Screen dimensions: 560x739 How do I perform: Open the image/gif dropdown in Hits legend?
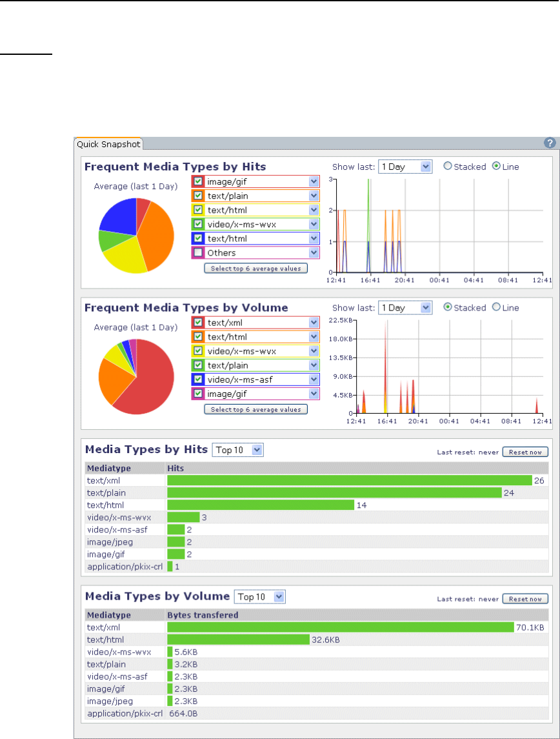(x=314, y=181)
